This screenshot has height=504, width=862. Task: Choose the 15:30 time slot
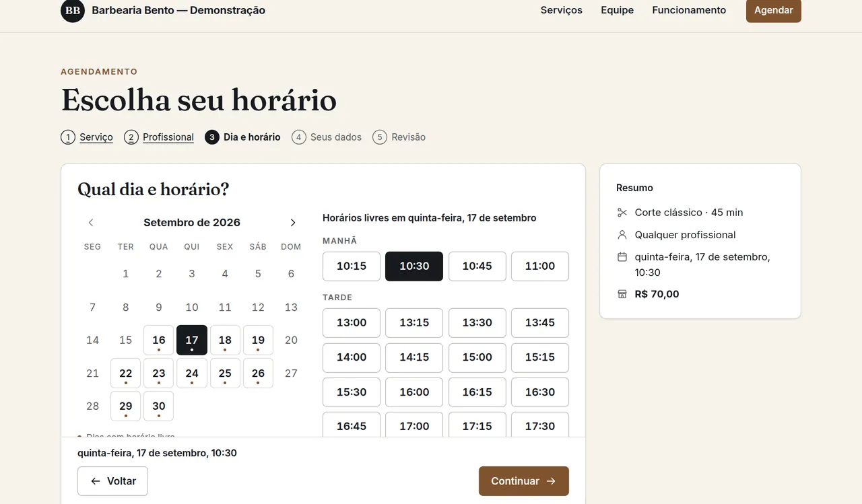tap(352, 392)
